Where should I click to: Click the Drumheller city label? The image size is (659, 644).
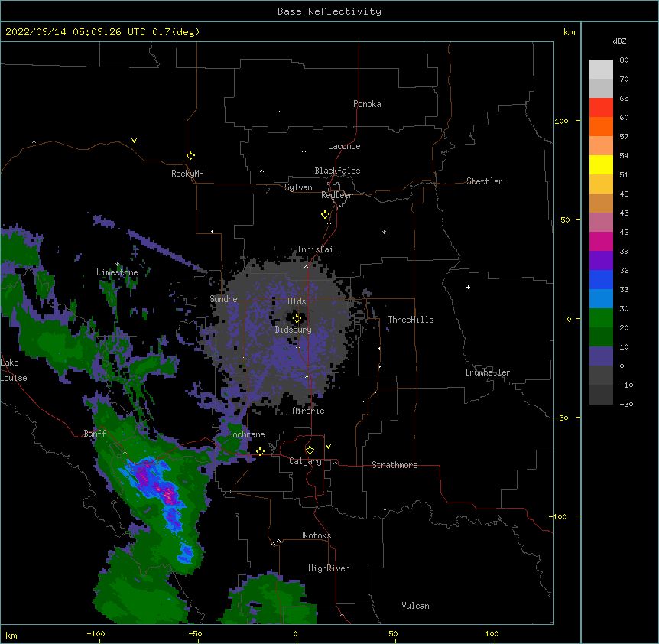click(488, 372)
